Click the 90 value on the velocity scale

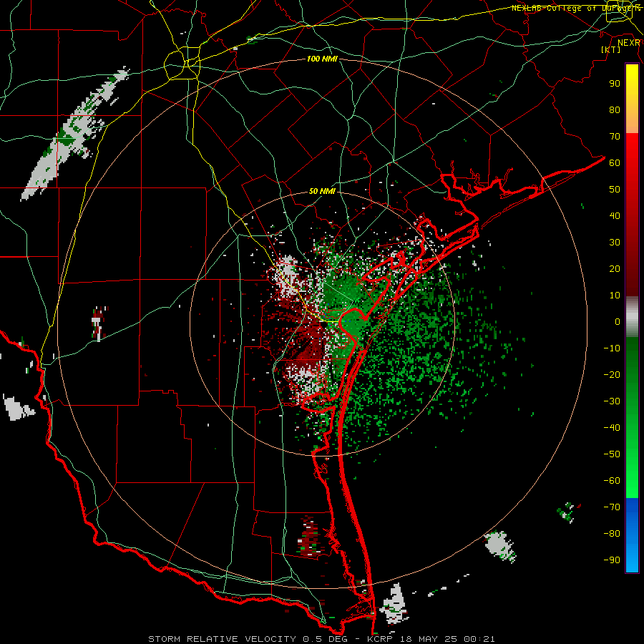[615, 84]
